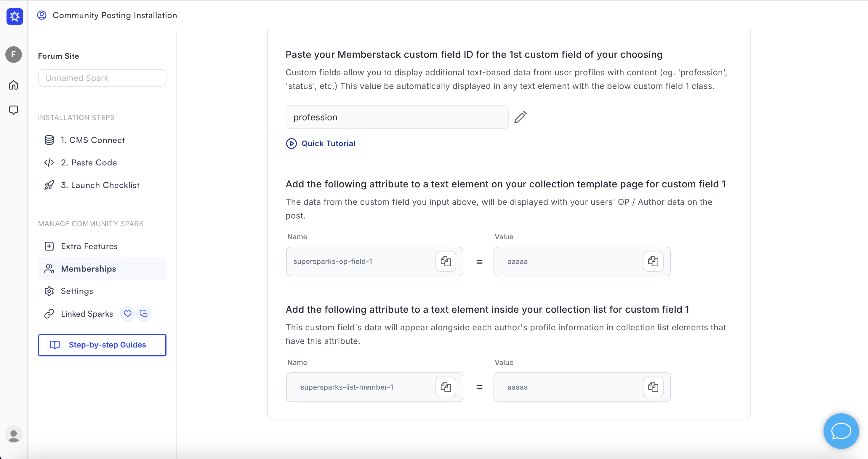Open the 1. CMS Connect step
Image resolution: width=868 pixels, height=459 pixels.
click(93, 140)
